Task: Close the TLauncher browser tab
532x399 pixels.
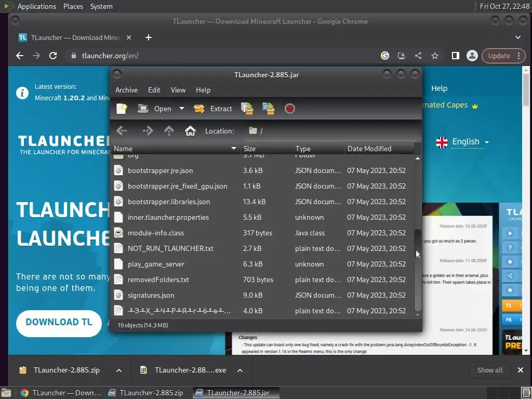Action: 129,37
